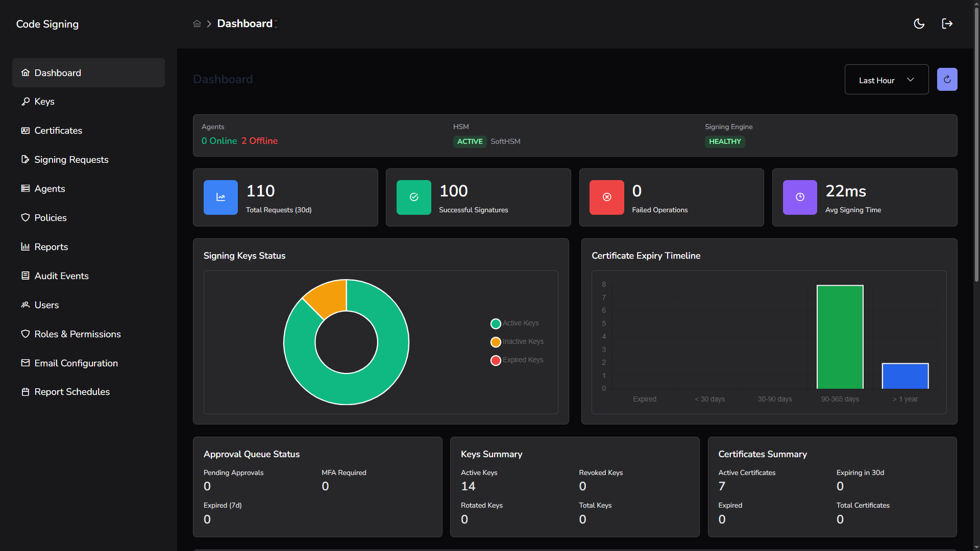
Task: Click the logout icon top right
Action: pyautogui.click(x=947, y=23)
